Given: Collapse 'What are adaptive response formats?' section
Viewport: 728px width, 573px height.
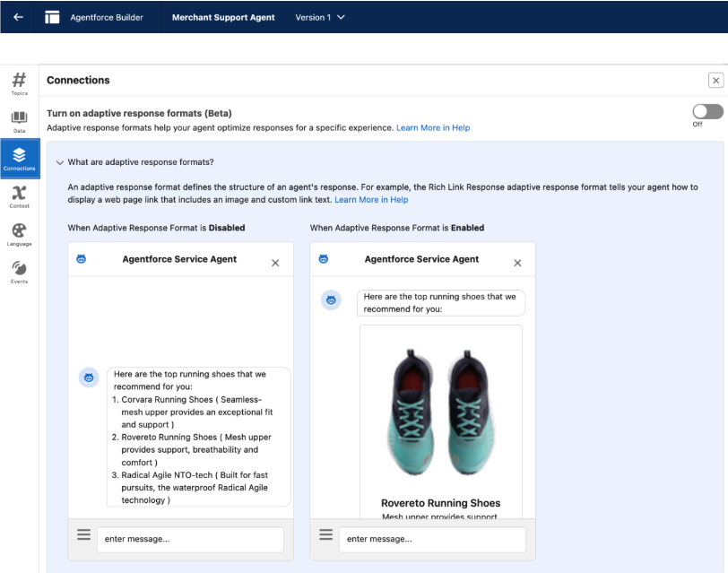Looking at the screenshot, I should coord(60,162).
